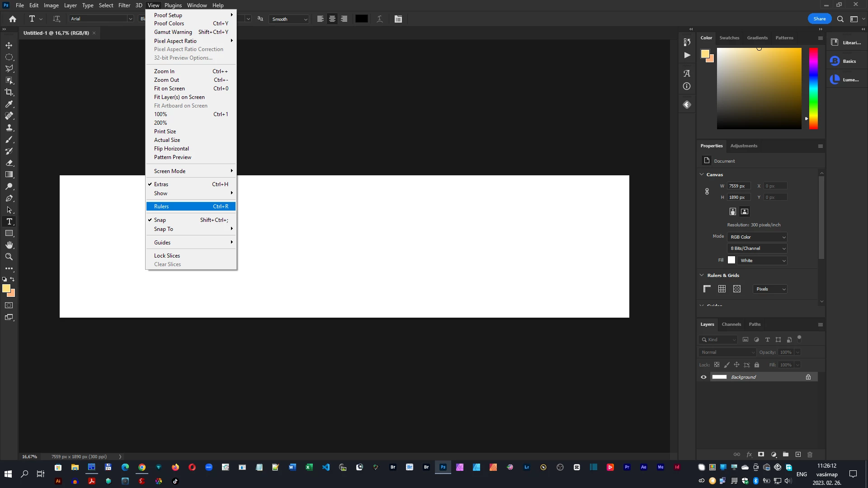Click the black text color swatch
The height and width of the screenshot is (488, 868).
point(362,19)
